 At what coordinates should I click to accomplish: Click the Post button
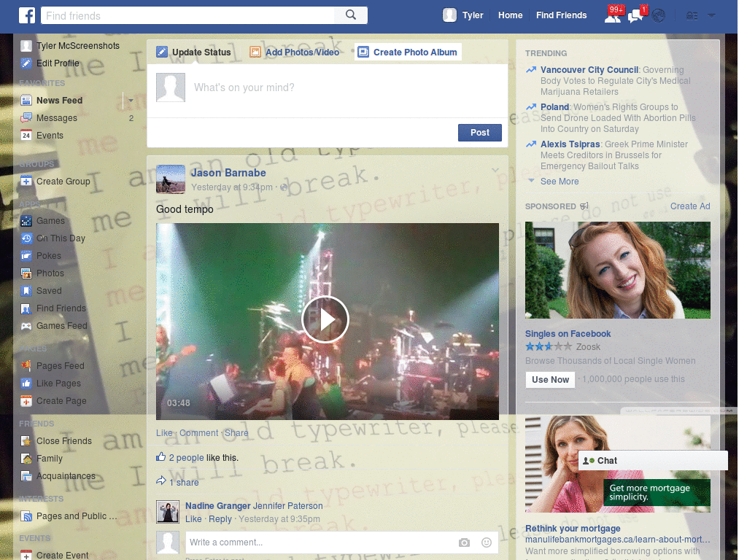480,133
